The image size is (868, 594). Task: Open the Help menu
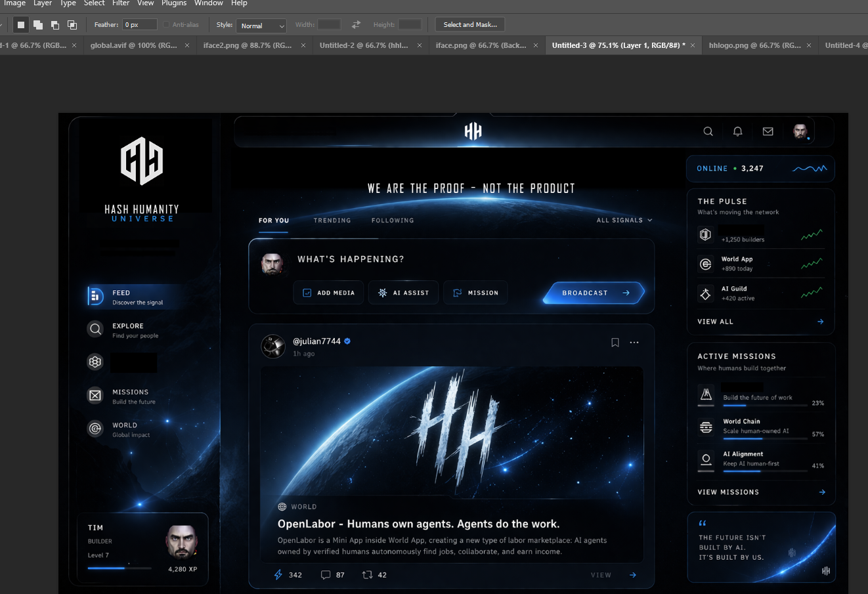pyautogui.click(x=239, y=3)
